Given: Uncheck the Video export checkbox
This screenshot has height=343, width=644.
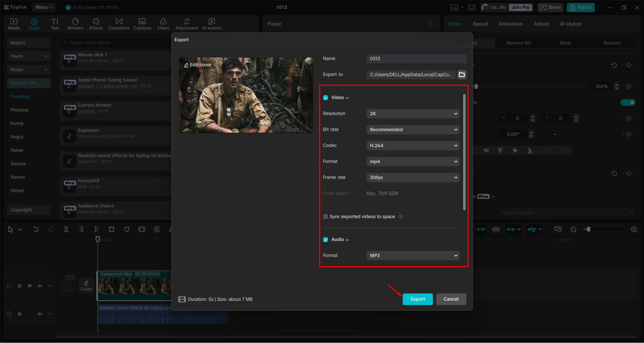Looking at the screenshot, I should coord(326,97).
